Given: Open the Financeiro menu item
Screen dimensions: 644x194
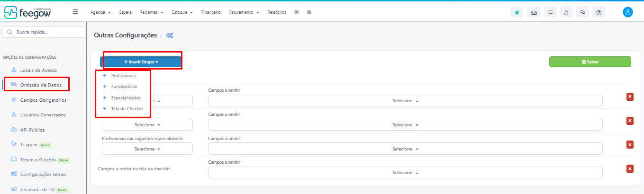Looking at the screenshot, I should click(211, 12).
